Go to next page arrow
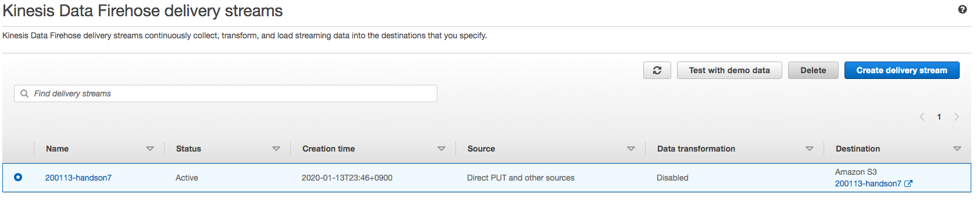 point(956,117)
